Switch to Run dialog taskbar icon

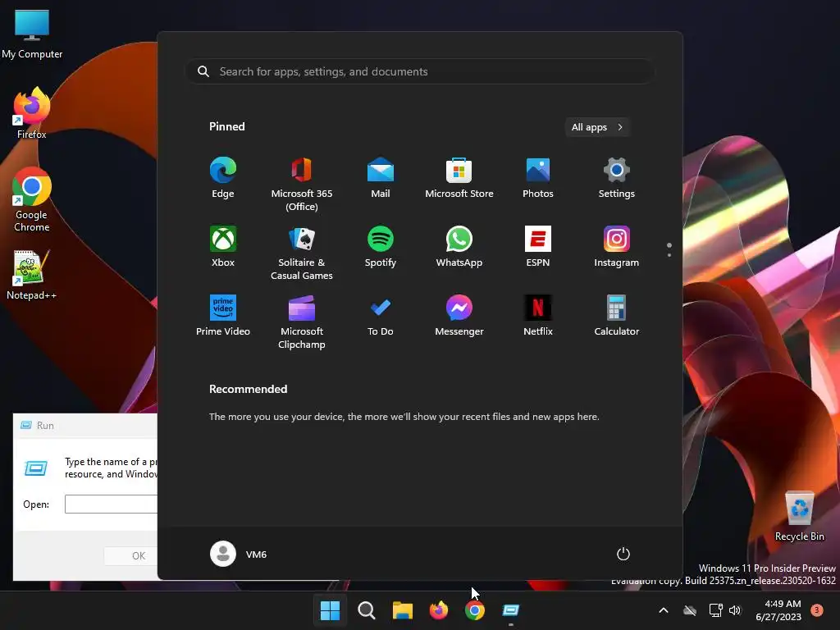pos(511,610)
